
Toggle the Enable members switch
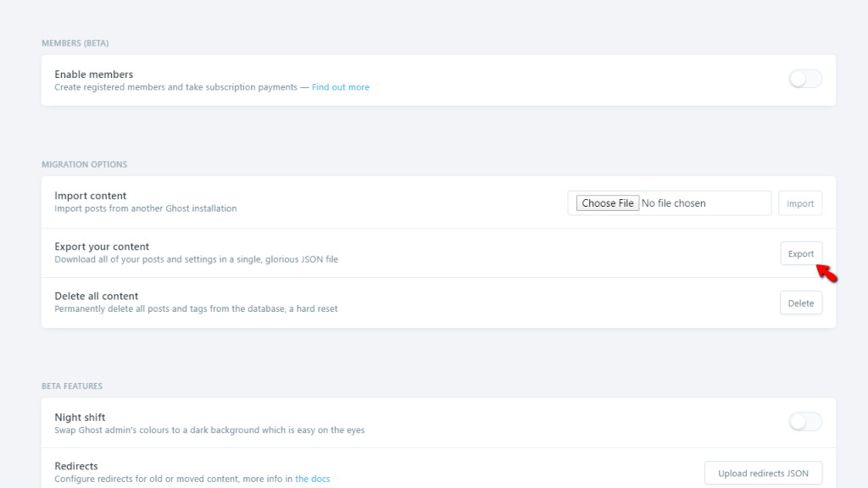coord(804,80)
